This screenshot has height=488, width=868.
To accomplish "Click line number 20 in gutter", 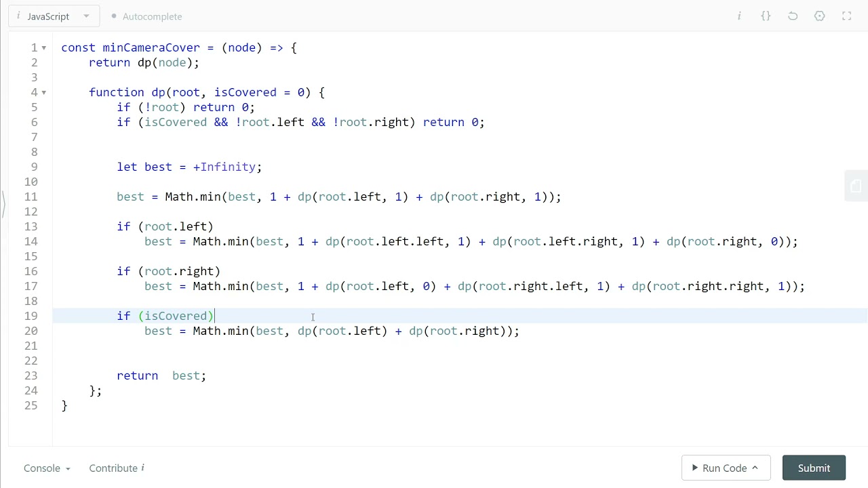I will (31, 331).
